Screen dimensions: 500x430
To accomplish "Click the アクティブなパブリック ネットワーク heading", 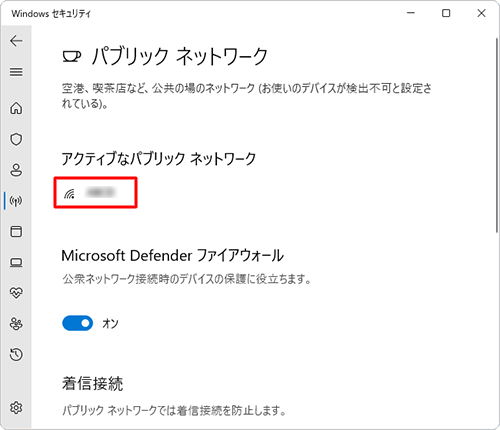I will pos(159,159).
